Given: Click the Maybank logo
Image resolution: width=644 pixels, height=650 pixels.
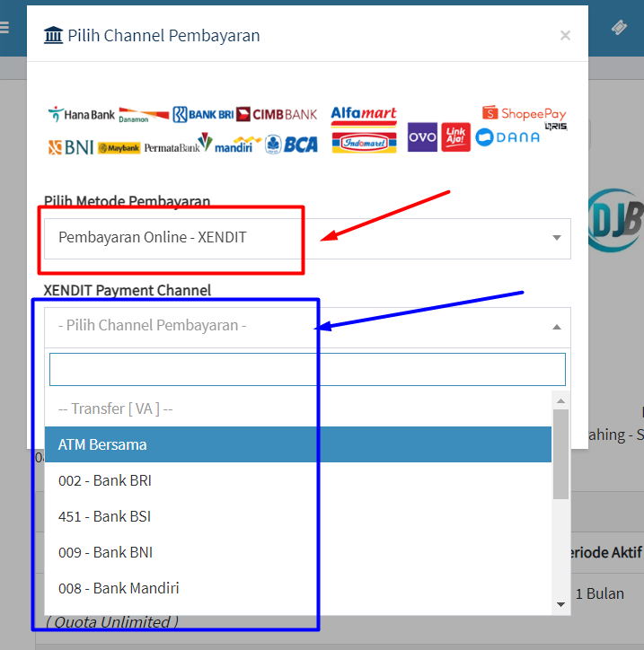Looking at the screenshot, I should (x=119, y=148).
